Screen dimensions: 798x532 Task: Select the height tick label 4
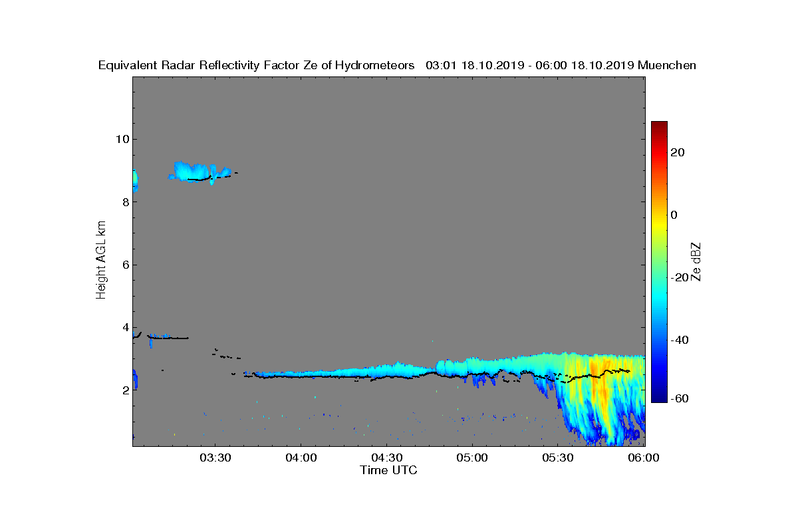(125, 327)
